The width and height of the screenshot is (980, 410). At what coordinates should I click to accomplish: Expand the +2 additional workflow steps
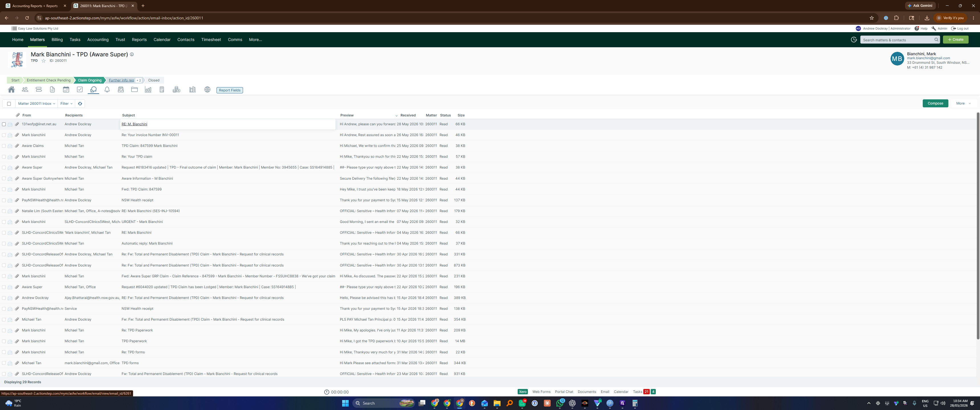coord(139,80)
